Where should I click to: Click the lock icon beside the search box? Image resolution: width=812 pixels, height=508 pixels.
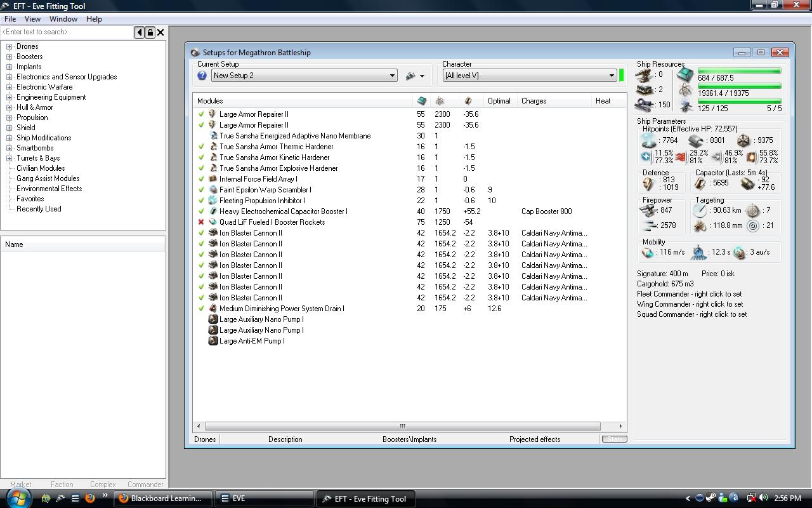coord(150,32)
